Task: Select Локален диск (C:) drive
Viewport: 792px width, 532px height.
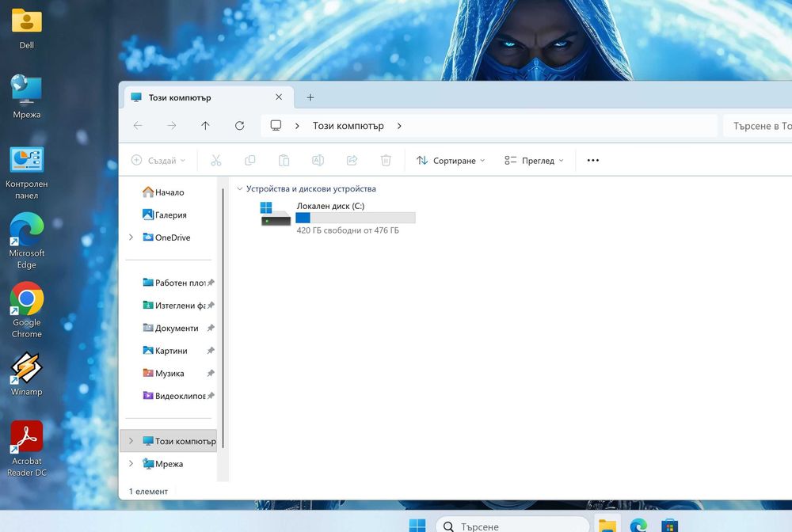Action: pyautogui.click(x=337, y=217)
